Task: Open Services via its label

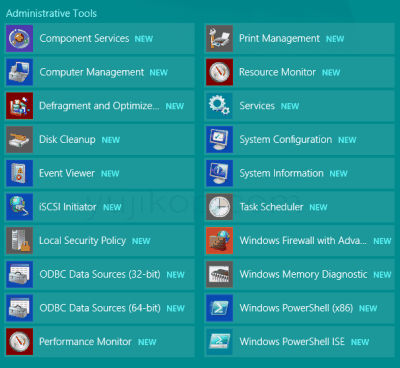Action: [x=257, y=106]
